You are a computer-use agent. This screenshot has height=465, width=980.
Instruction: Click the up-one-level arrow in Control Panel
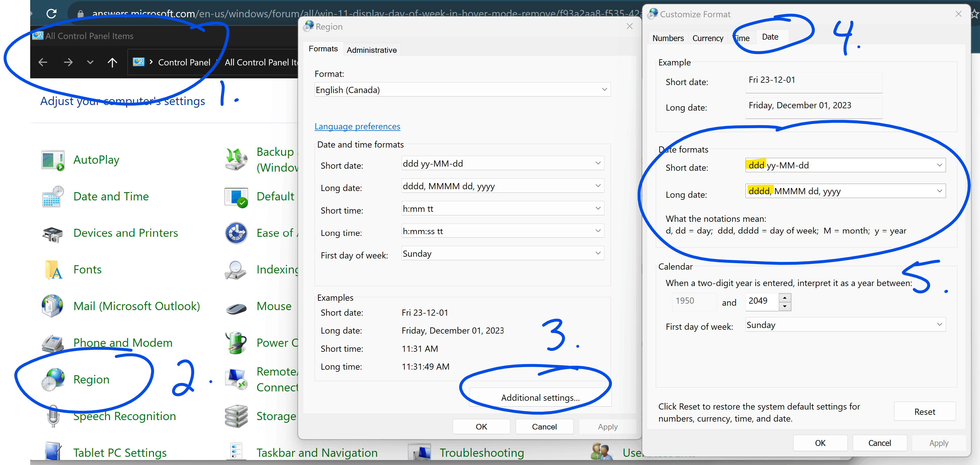tap(112, 62)
